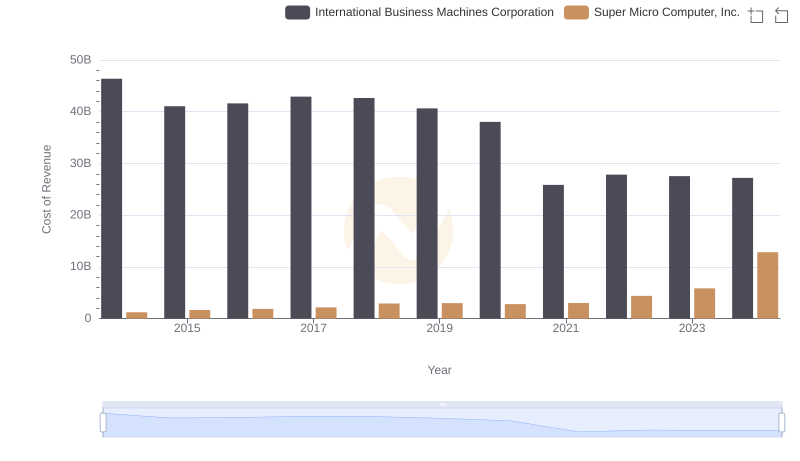This screenshot has height=461, width=800.
Task: Click the 2019 x-axis label
Action: click(x=440, y=328)
